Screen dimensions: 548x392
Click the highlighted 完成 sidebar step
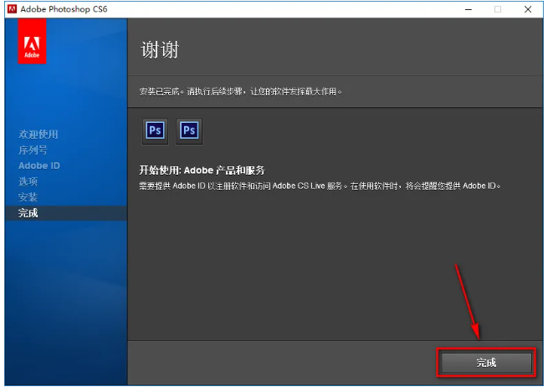tap(28, 213)
